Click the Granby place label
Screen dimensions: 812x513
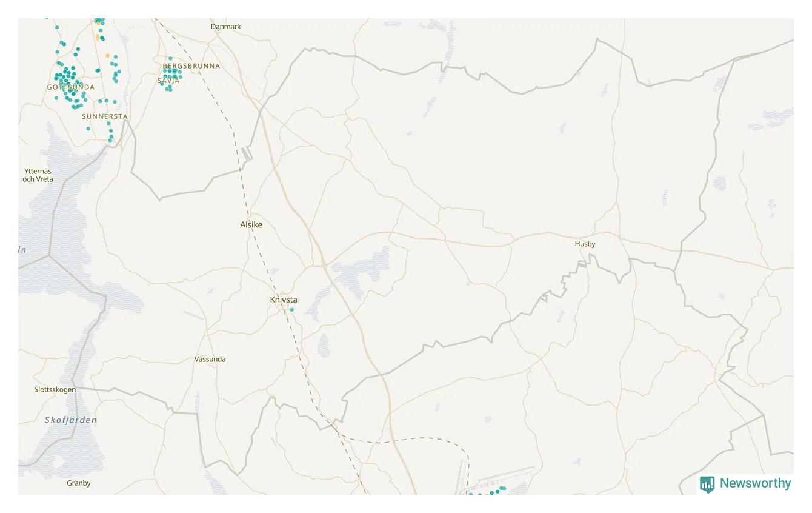point(79,483)
